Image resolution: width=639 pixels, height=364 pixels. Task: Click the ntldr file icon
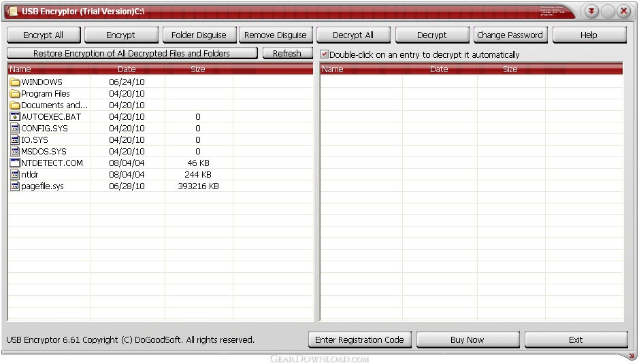click(x=15, y=174)
